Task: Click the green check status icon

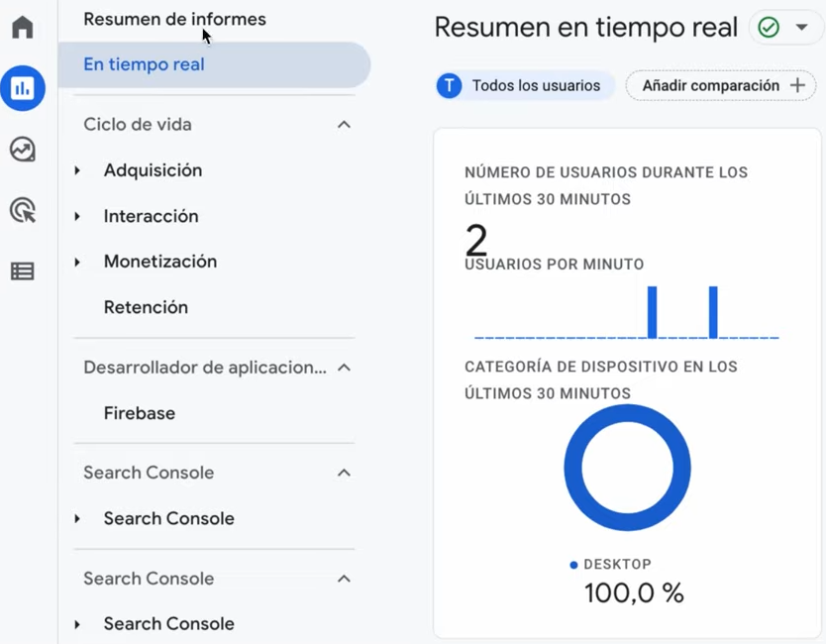Action: click(769, 27)
